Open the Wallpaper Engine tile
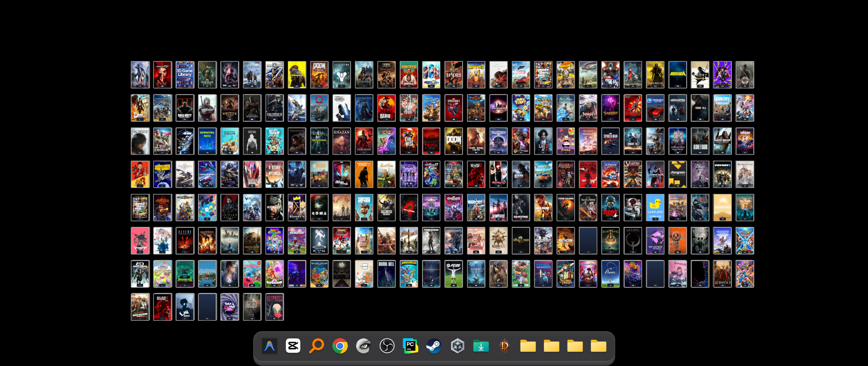Viewport: 868px width, 366px height. pyautogui.click(x=655, y=108)
